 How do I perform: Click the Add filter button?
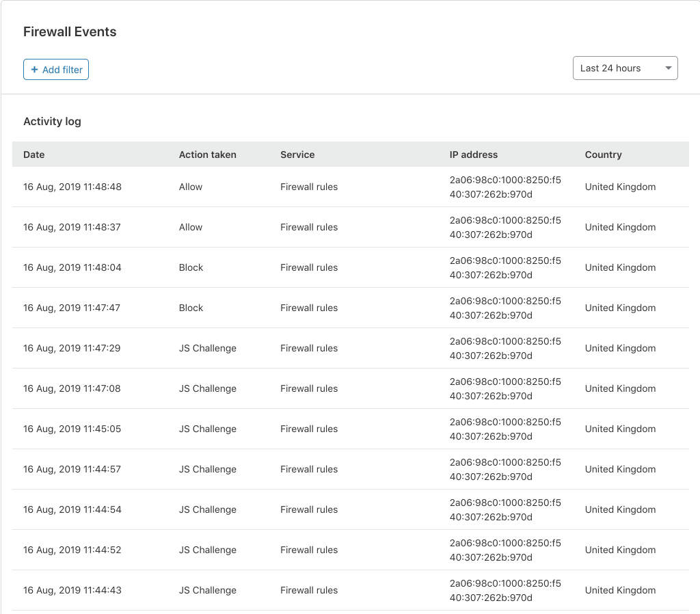56,70
